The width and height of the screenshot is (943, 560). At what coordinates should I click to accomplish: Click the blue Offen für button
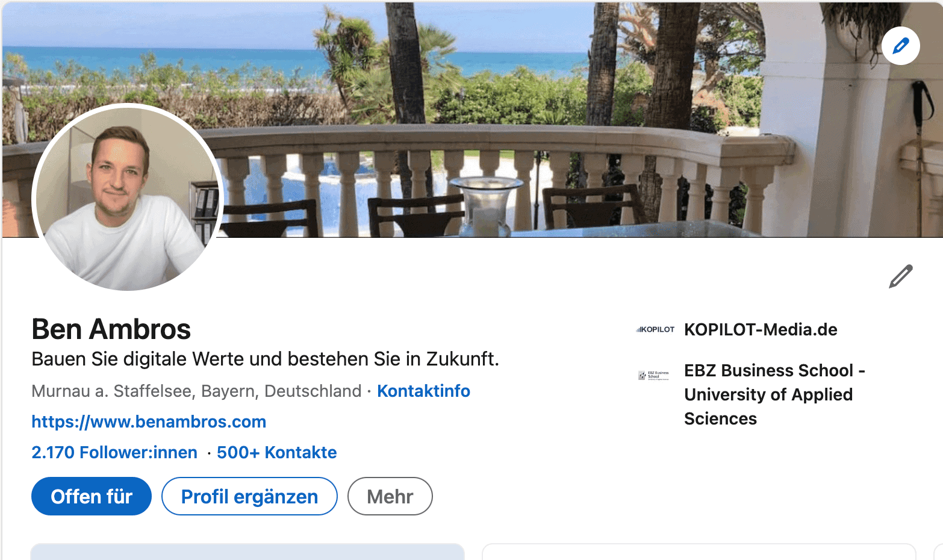91,496
